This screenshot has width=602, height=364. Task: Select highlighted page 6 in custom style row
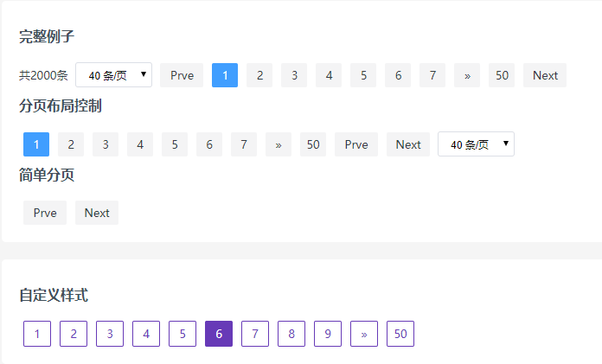[x=219, y=334]
